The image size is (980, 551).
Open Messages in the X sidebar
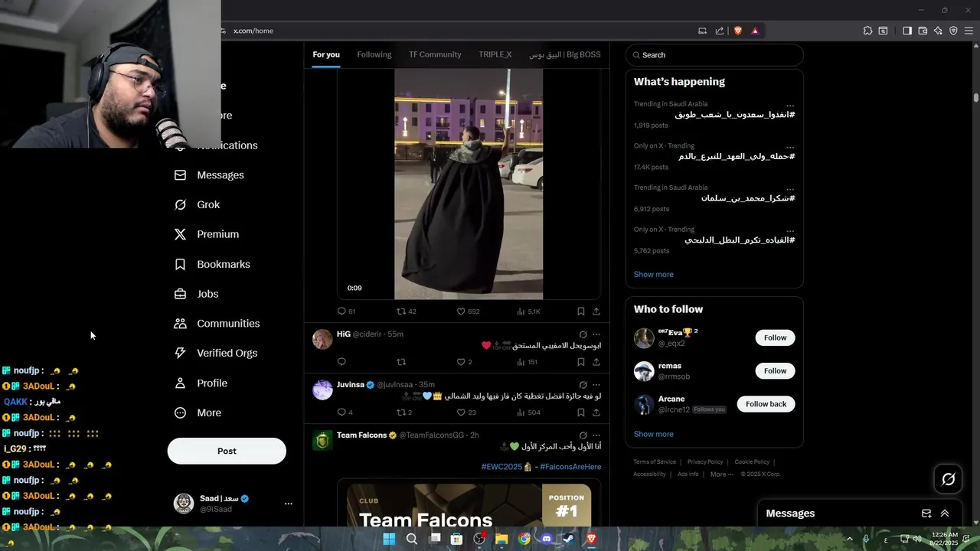[209, 175]
